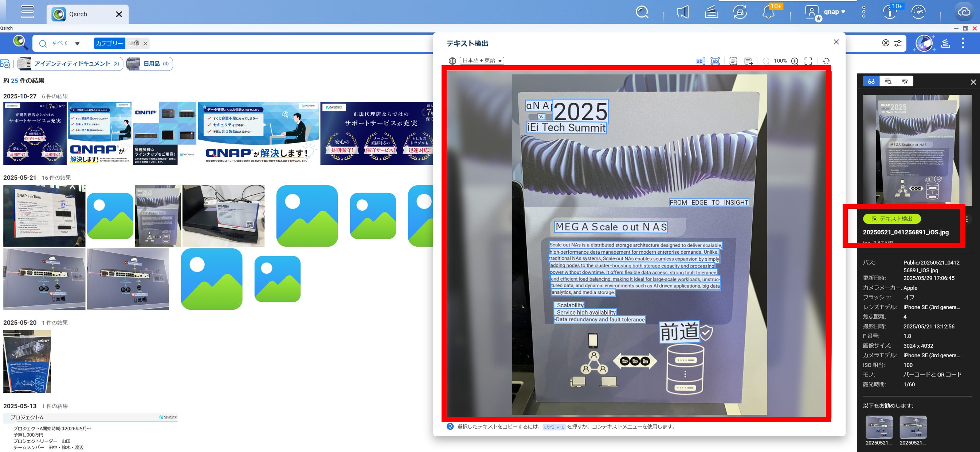Click the select all text icon
Viewport: 980px width, 452px height.
(733, 61)
